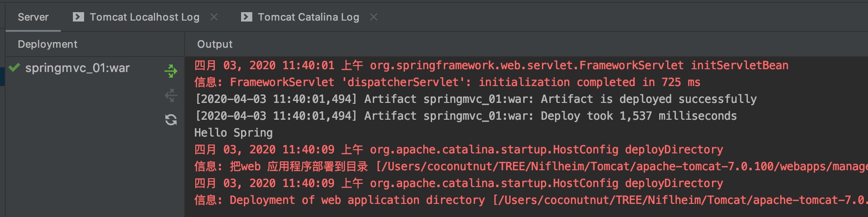Click the webapps/manager path in the log
The width and height of the screenshot is (868, 217).
(x=822, y=166)
